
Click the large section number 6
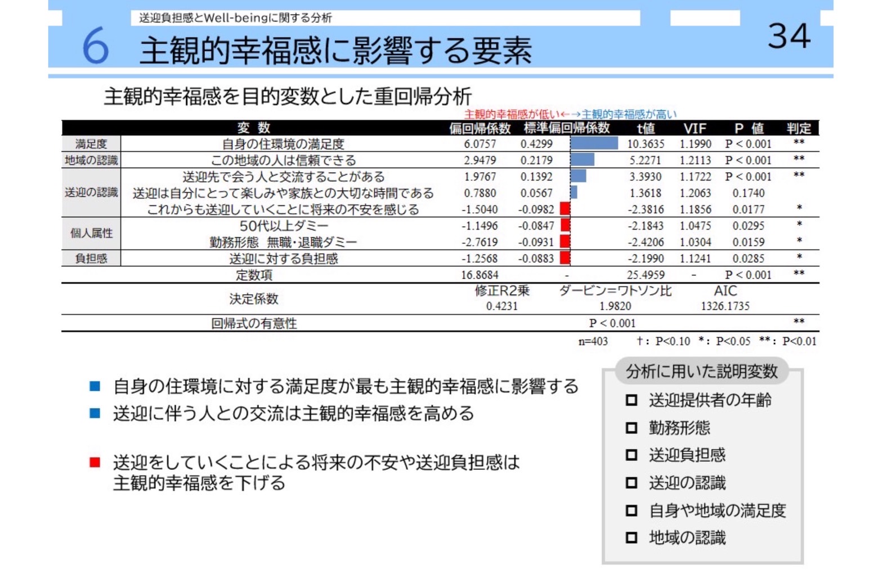tap(95, 47)
